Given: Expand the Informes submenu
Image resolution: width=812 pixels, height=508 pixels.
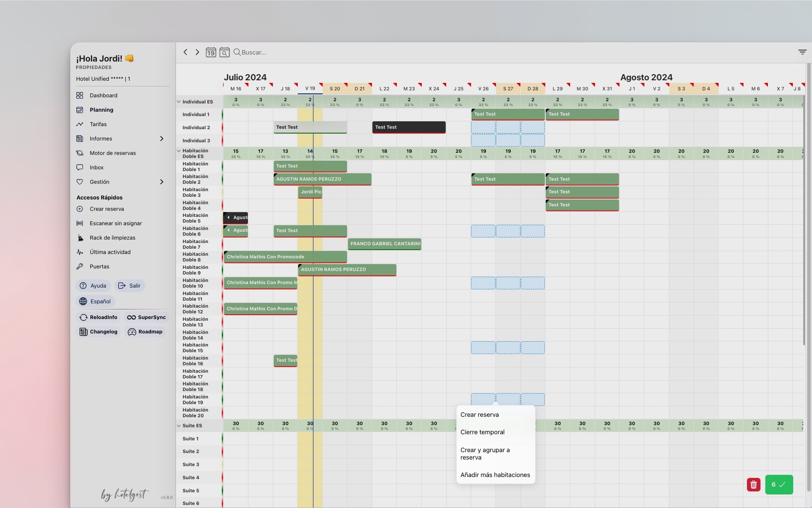Looking at the screenshot, I should pyautogui.click(x=162, y=139).
